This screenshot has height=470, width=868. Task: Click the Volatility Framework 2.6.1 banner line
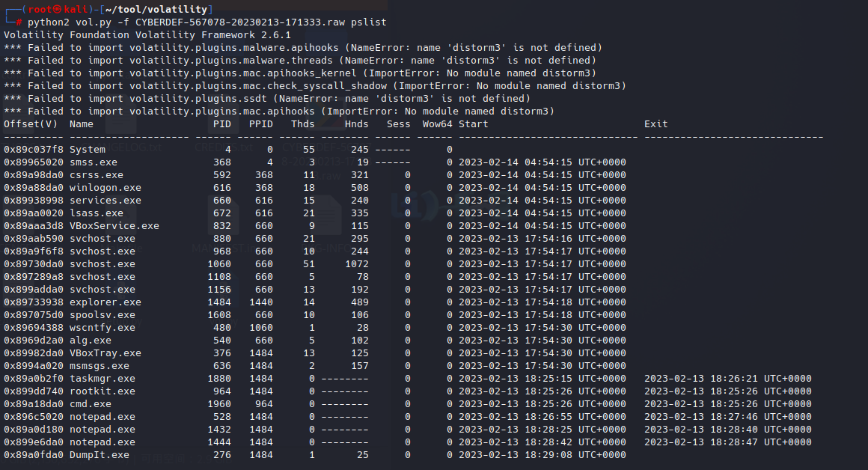[147, 34]
